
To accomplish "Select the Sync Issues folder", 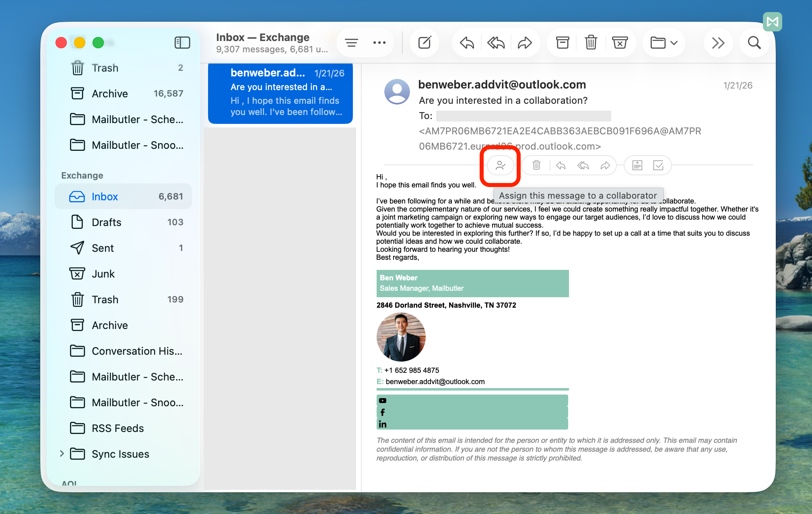I will click(x=120, y=454).
